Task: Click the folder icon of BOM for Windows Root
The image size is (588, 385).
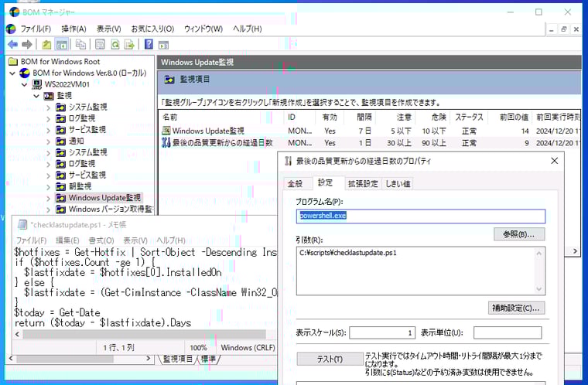Action: coord(13,62)
